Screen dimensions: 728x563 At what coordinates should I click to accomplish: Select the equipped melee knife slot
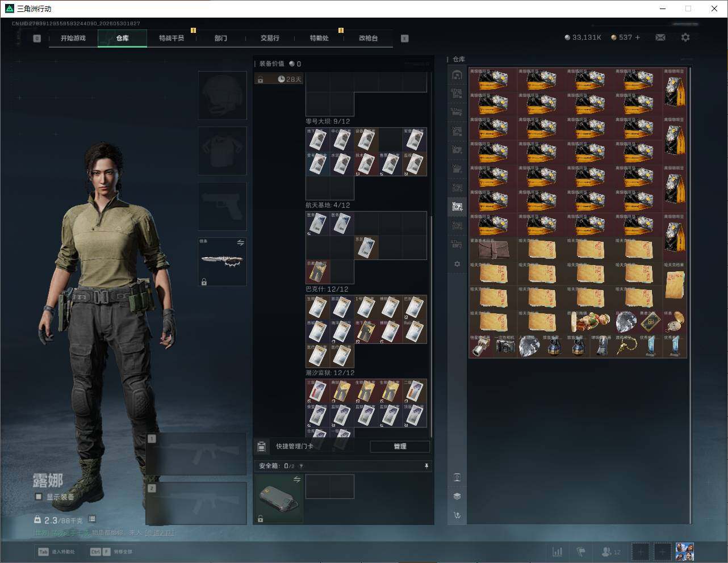coord(222,262)
